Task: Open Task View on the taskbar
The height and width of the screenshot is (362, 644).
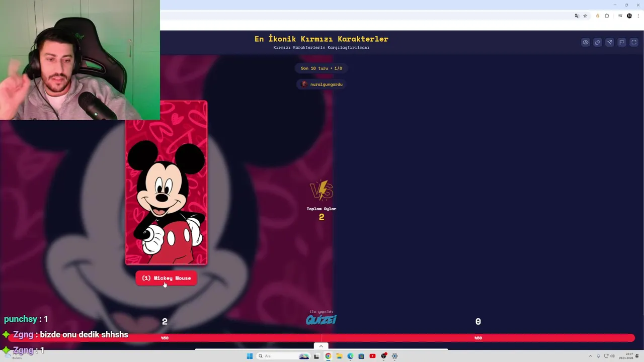Action: tap(316, 356)
